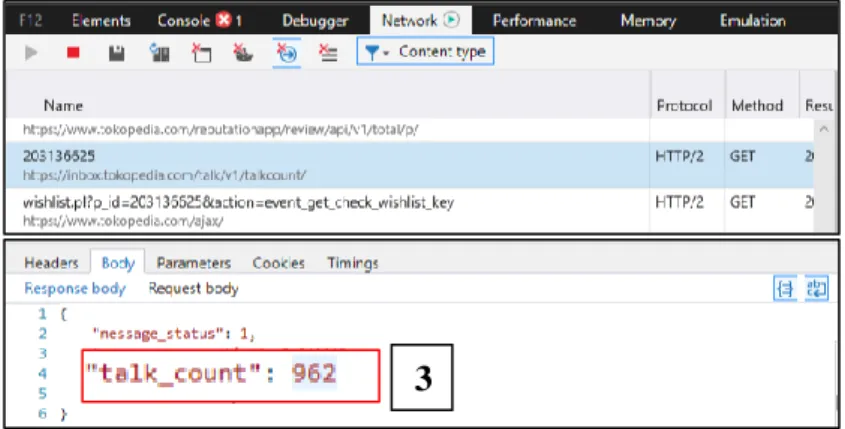Open the Emulation tab

[x=752, y=20]
